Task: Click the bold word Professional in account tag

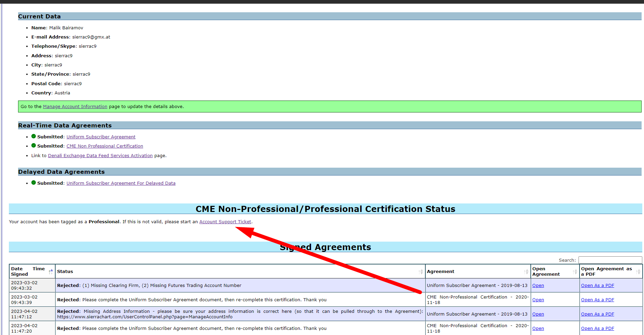Action: coord(104,222)
